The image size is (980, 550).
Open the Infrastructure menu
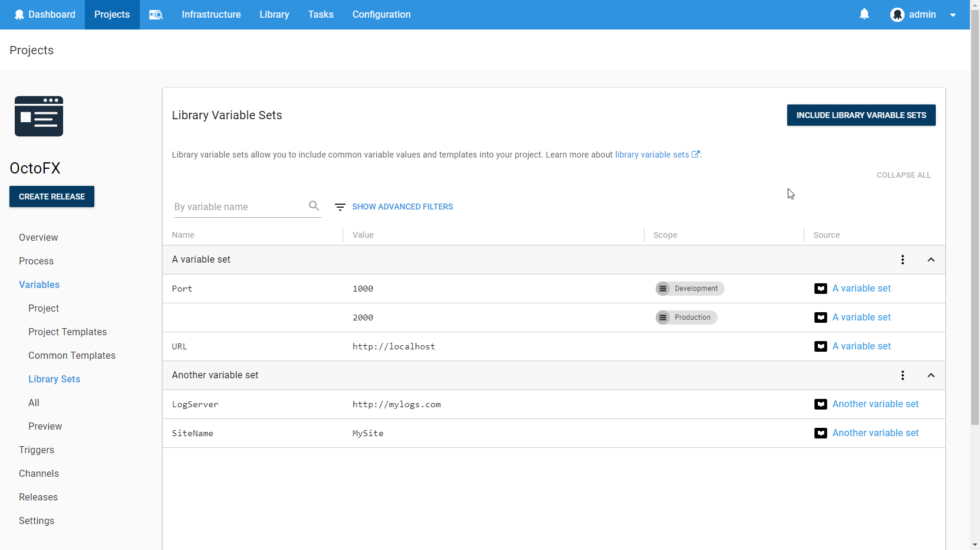(211, 15)
